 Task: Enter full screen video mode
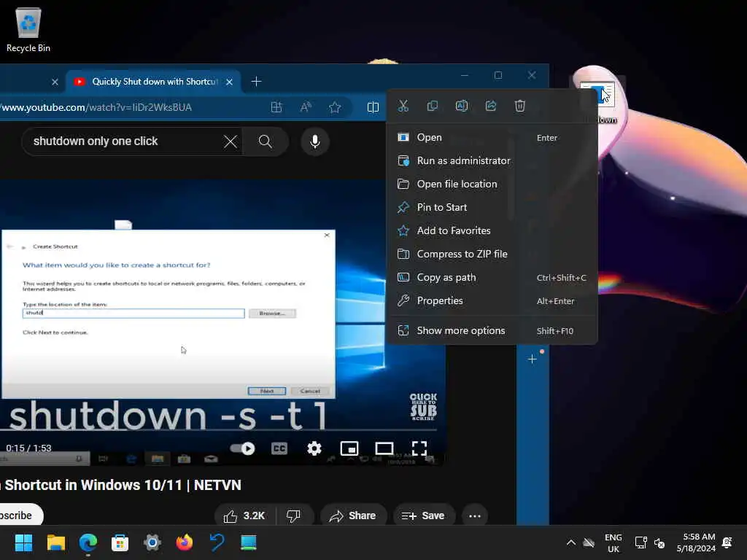419,448
